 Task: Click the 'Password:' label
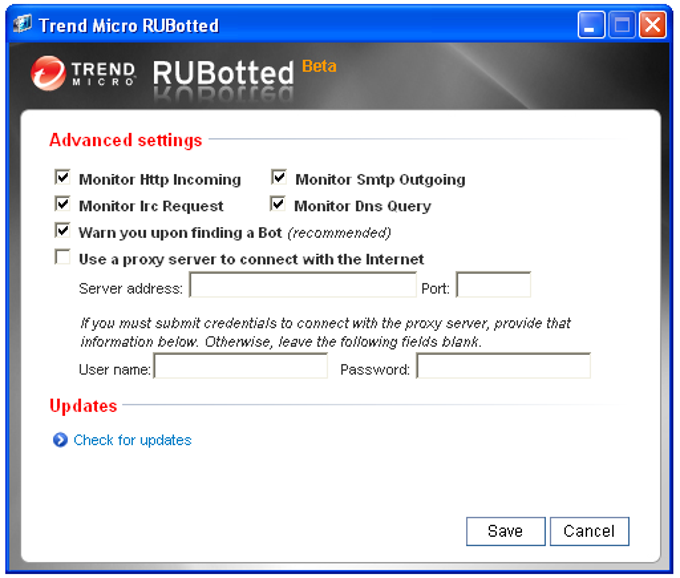(375, 369)
